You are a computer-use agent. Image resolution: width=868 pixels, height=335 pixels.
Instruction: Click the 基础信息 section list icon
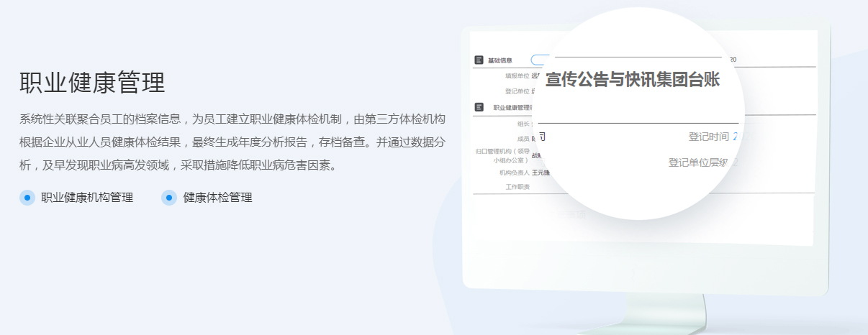pos(479,60)
